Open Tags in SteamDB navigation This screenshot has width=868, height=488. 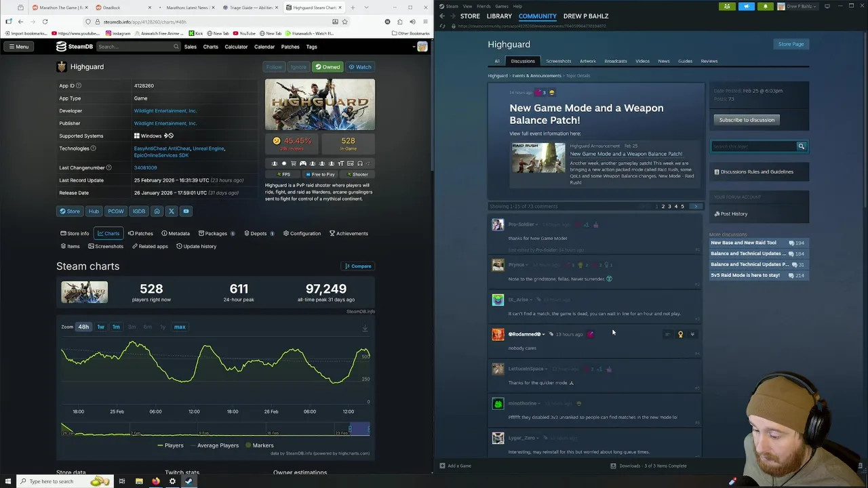[x=311, y=47]
